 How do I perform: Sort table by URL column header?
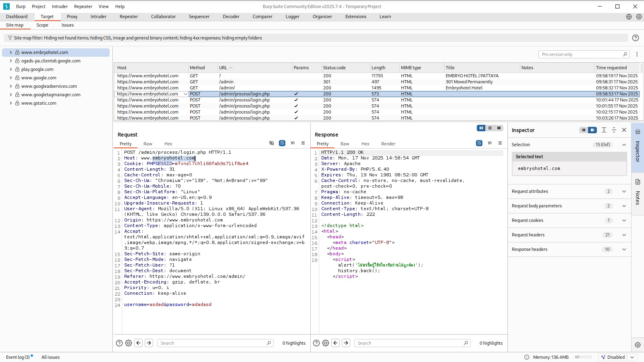[255, 68]
